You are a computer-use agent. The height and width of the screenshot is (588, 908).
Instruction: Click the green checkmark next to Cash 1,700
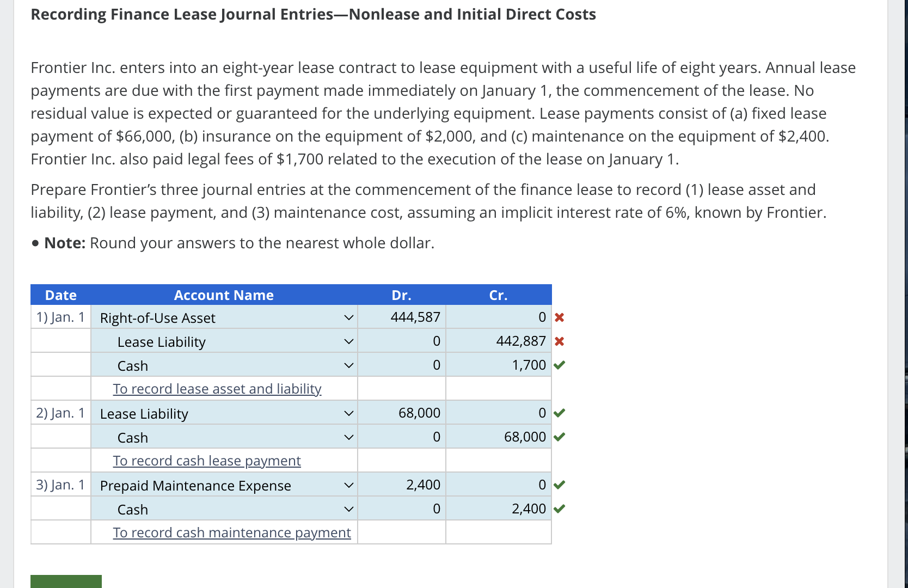[x=560, y=365]
